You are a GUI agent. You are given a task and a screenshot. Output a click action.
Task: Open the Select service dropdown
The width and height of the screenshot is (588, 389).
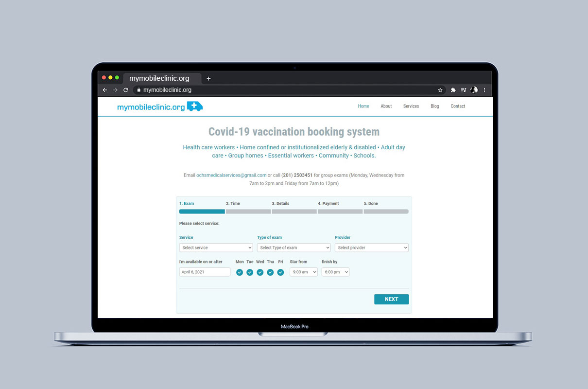coord(216,248)
